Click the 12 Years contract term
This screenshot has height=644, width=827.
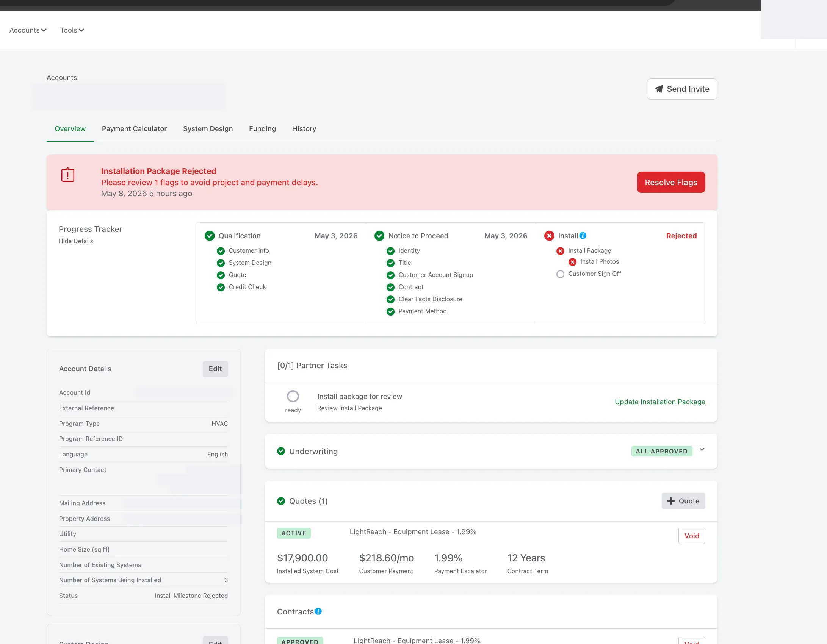pyautogui.click(x=526, y=558)
